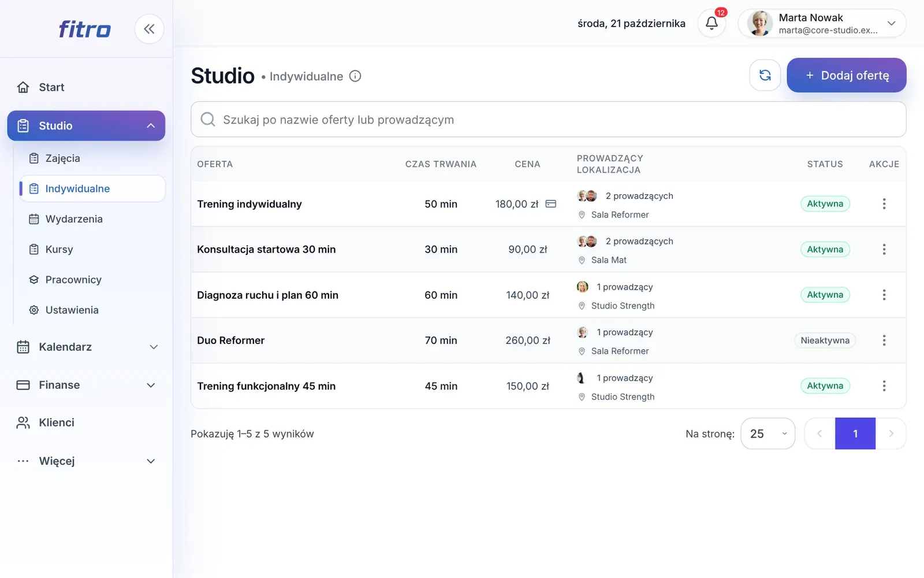
Task: Click the CZAS TRWANIA column header
Action: tap(441, 164)
